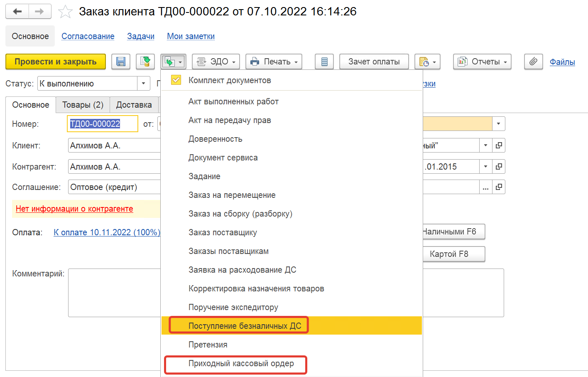Select the top Основное navigation tab
The width and height of the screenshot is (588, 377).
point(30,36)
